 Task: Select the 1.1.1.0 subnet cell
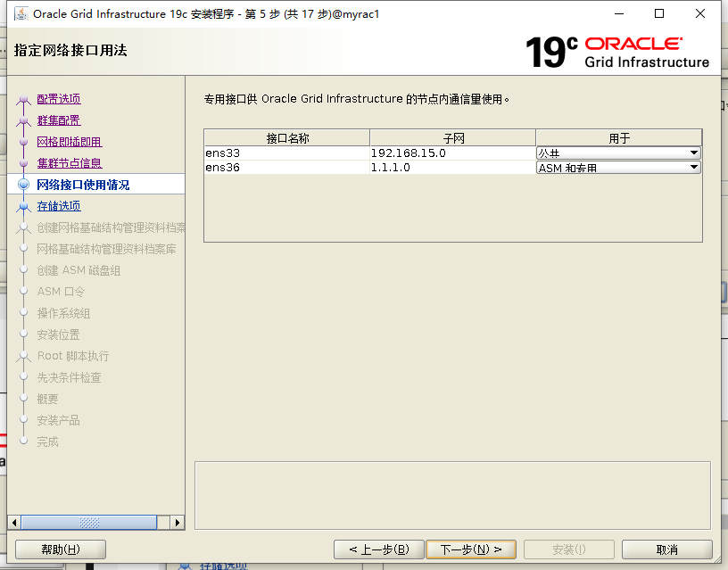pyautogui.click(x=452, y=168)
